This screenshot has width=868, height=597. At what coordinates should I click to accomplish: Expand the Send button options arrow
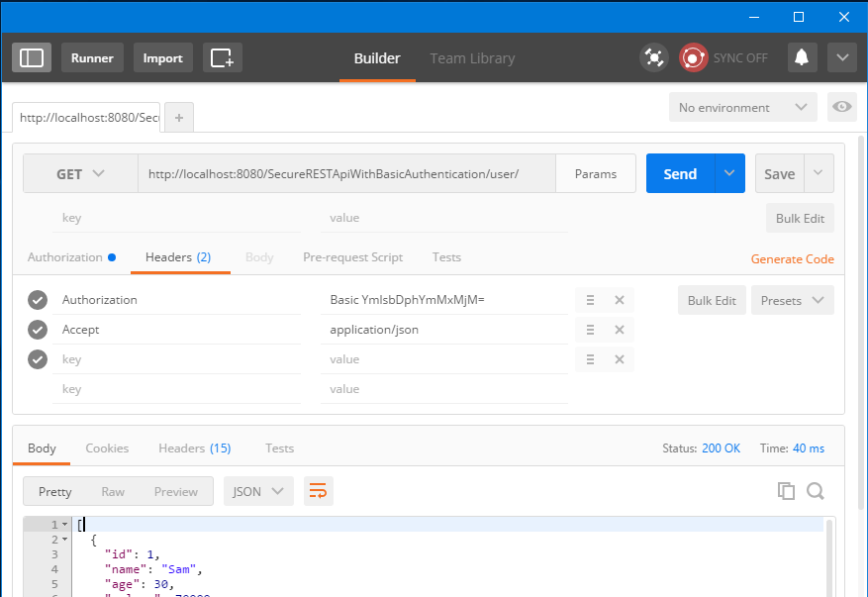pyautogui.click(x=729, y=173)
